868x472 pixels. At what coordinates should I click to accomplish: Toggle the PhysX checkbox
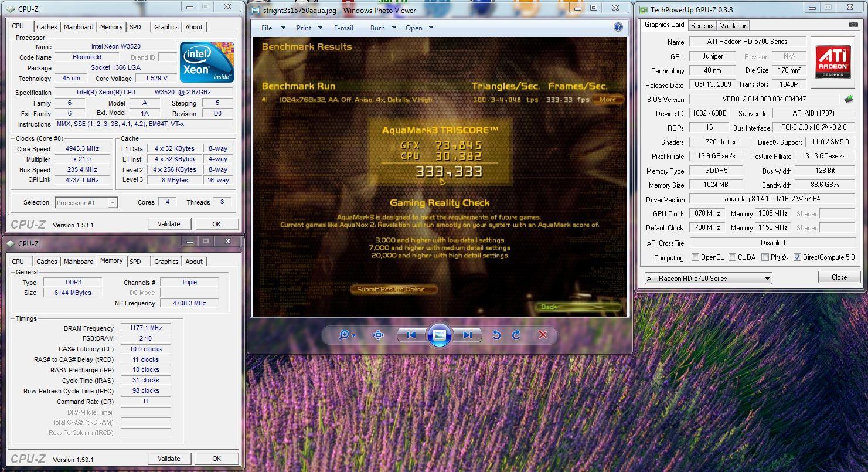coord(765,257)
